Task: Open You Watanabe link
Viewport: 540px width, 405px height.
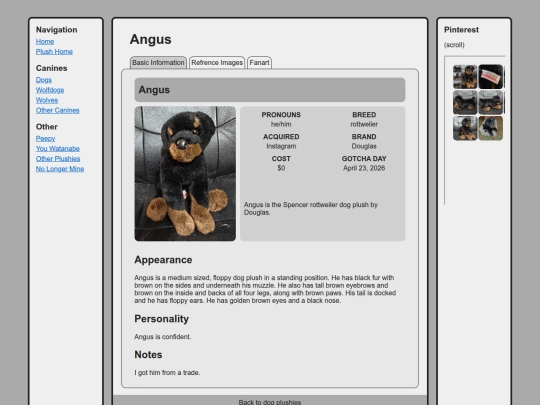Action: (x=58, y=149)
